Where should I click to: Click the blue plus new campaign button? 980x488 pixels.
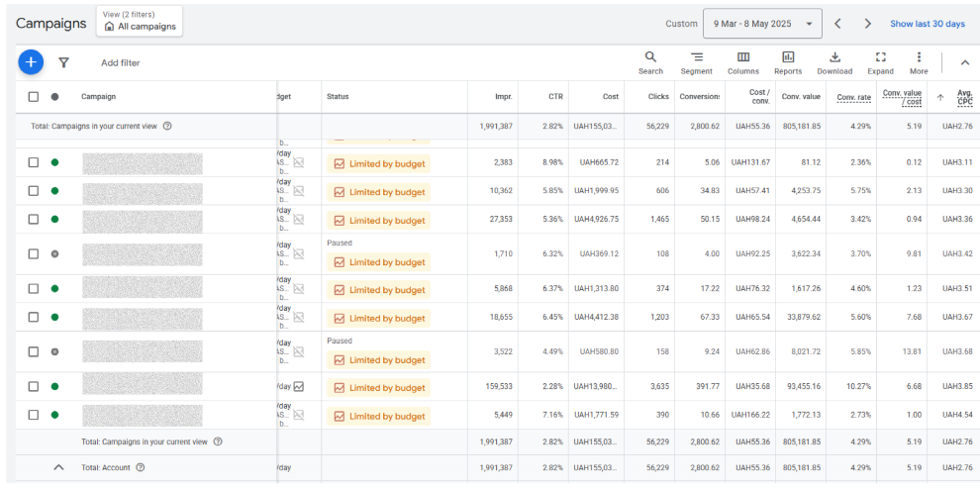click(31, 62)
